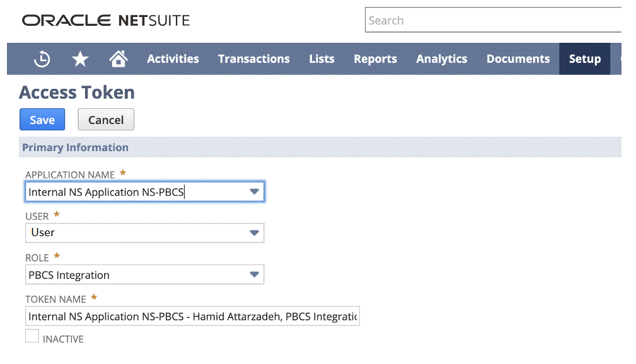Open the Analytics menu

click(441, 59)
